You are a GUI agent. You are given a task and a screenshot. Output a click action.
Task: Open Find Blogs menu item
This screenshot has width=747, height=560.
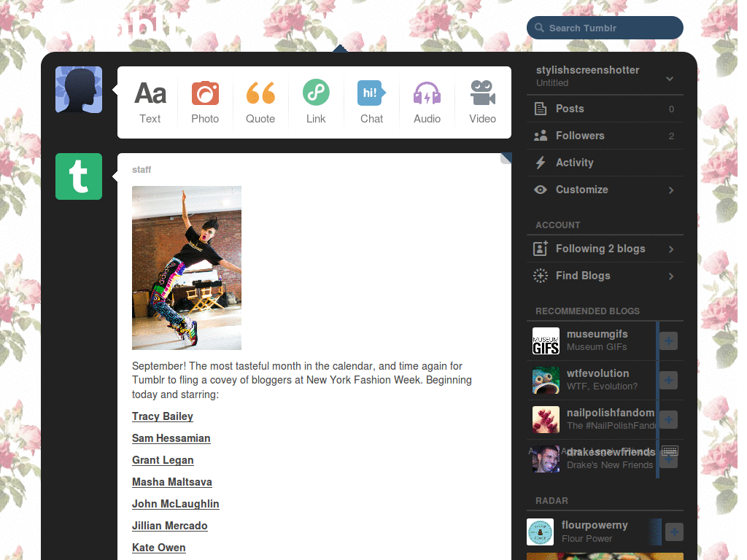[605, 275]
